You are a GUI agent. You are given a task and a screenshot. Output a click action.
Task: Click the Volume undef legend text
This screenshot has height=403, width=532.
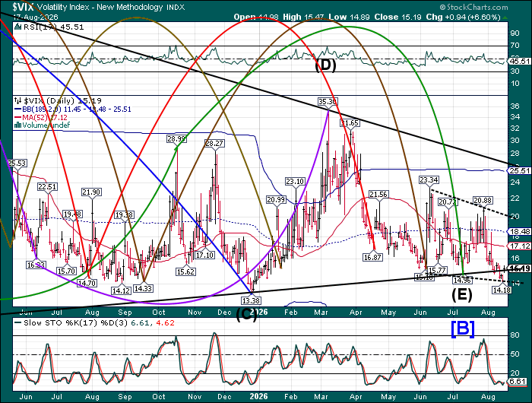coord(46,125)
